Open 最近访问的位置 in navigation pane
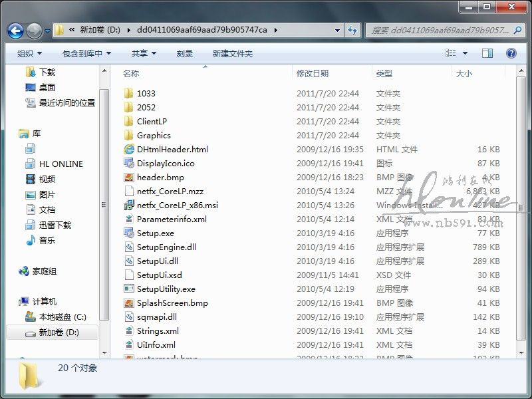The width and height of the screenshot is (532, 399). pos(67,103)
